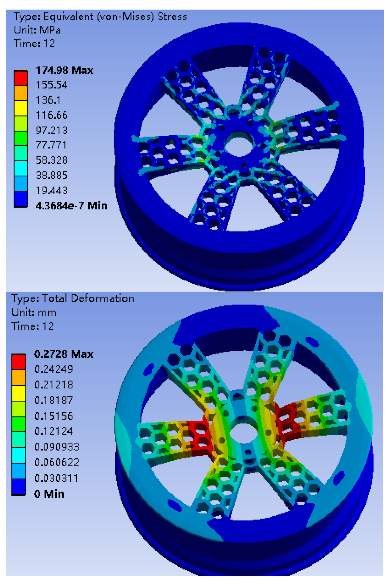Pick the cyan swatch in deformation legend
This screenshot has width=392, height=585.
click(x=19, y=455)
